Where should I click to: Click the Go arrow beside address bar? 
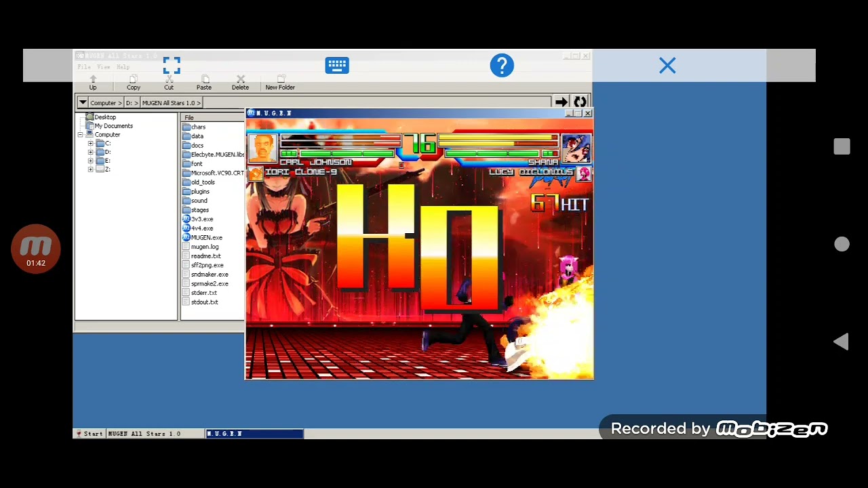561,102
